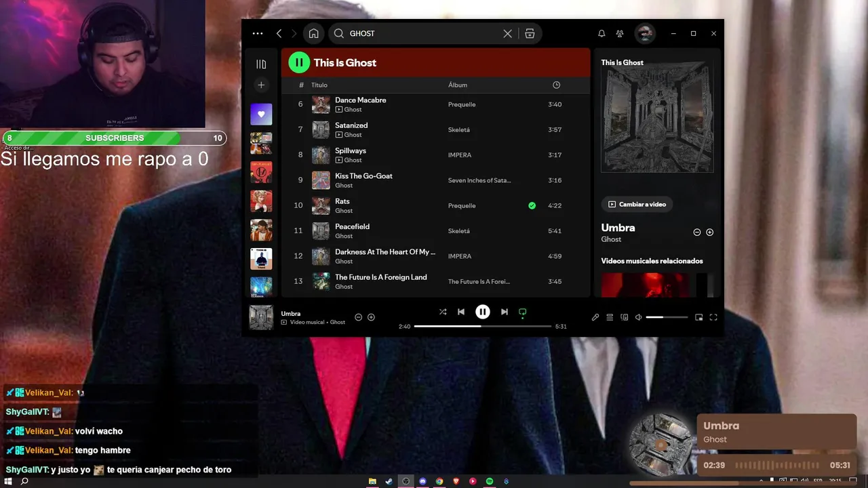868x488 pixels.
Task: Go back with the left arrow
Action: 279,33
